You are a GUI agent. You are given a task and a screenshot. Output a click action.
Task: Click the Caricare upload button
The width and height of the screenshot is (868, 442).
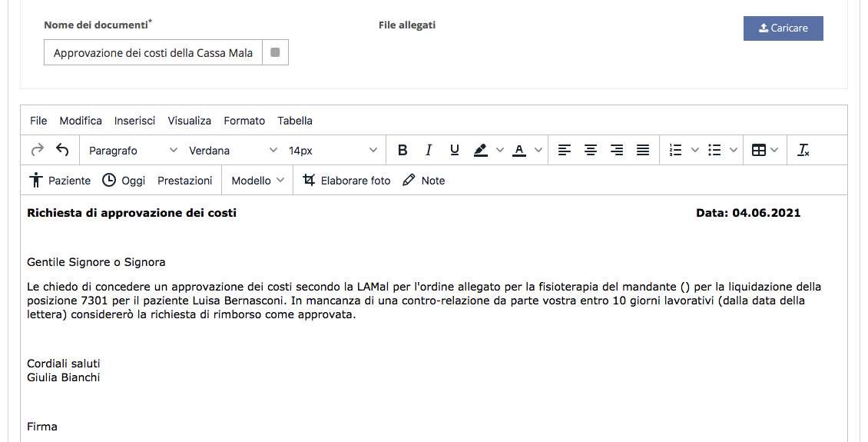784,28
